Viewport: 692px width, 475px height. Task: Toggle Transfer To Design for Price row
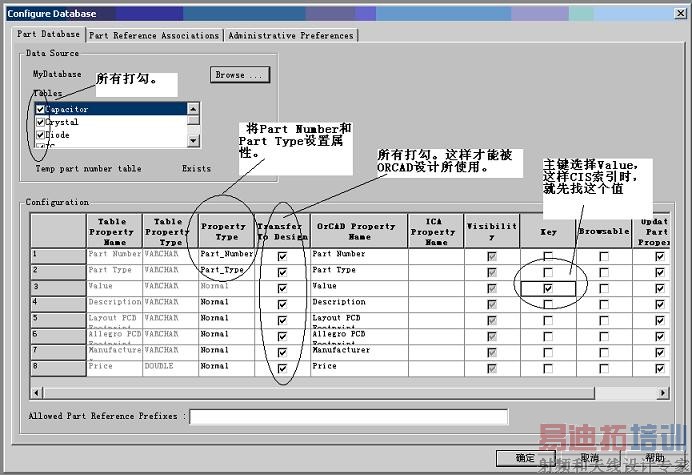coord(282,368)
